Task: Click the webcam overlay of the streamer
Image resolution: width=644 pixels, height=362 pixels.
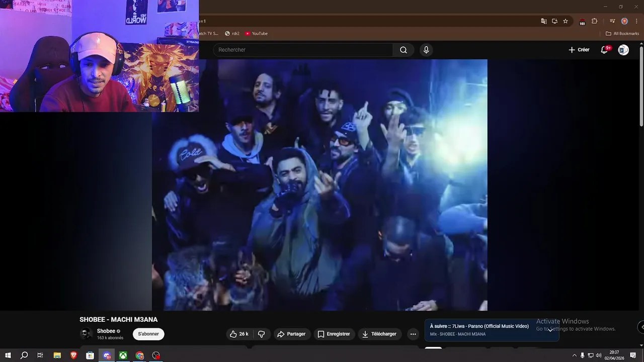Action: coord(99,56)
